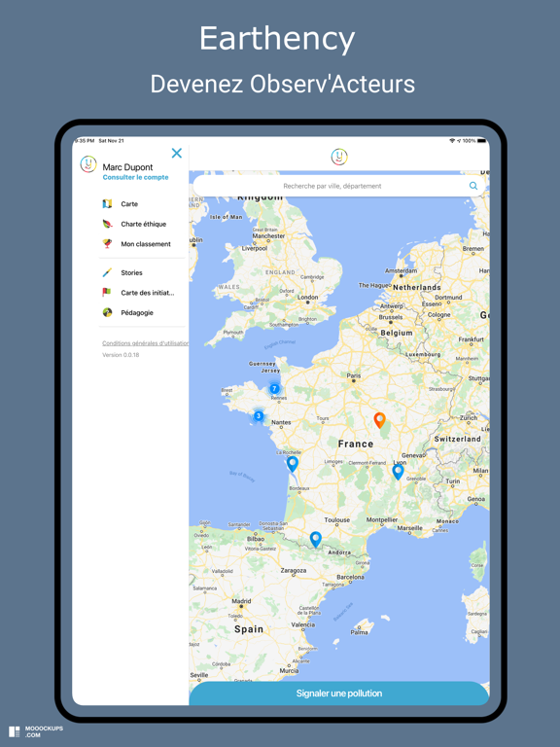Click the Paris label on the map
Viewport: 560px width, 747px height.
click(354, 375)
